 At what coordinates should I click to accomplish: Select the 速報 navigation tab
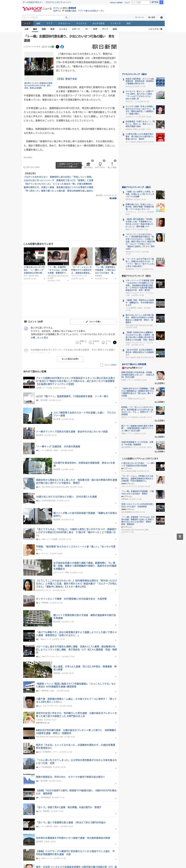38,24
